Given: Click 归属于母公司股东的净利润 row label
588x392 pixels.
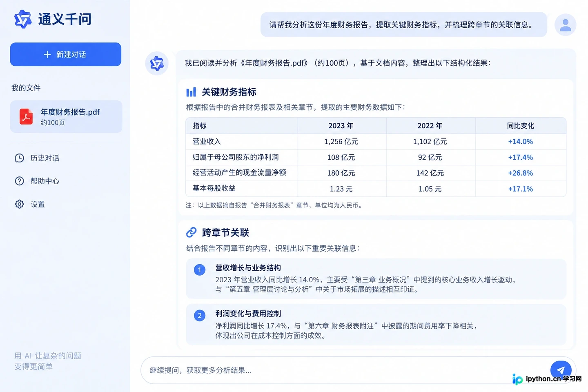Looking at the screenshot, I should [236, 157].
